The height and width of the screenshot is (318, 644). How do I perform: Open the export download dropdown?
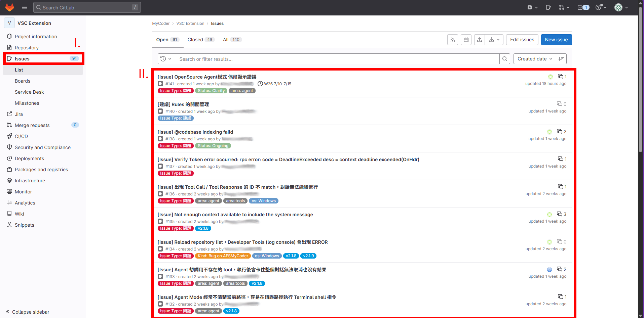[494, 40]
